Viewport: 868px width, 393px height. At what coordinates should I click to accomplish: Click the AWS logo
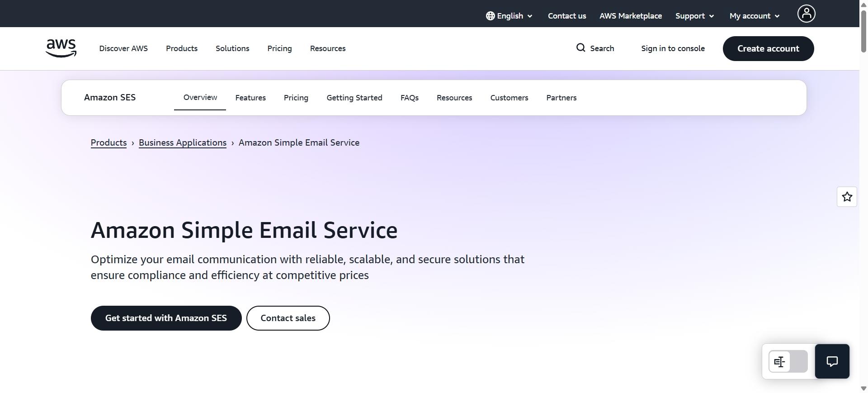[x=61, y=48]
